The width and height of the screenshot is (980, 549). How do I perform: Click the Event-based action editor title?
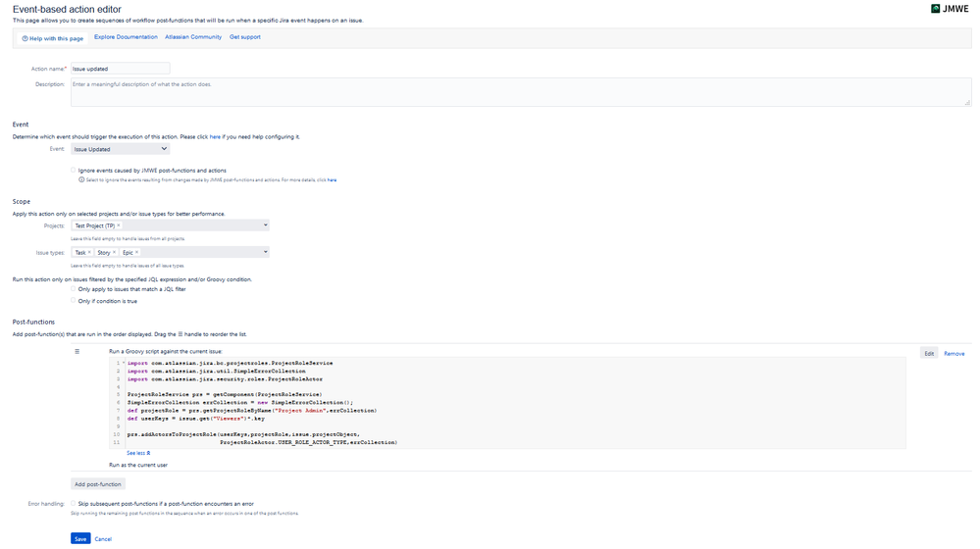click(67, 10)
